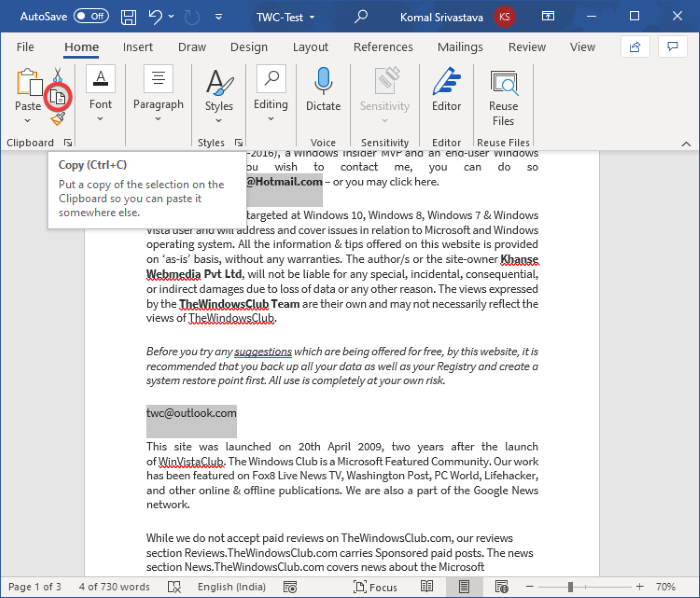Click English (India) language indicator
700x598 pixels.
pyautogui.click(x=232, y=587)
